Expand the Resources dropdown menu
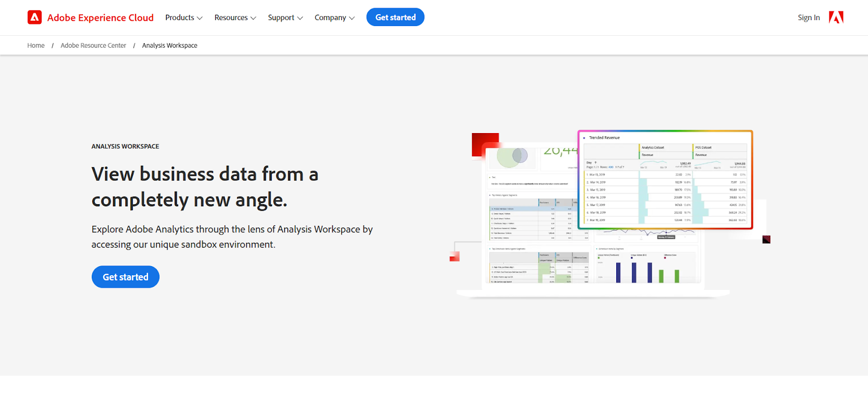 click(235, 17)
